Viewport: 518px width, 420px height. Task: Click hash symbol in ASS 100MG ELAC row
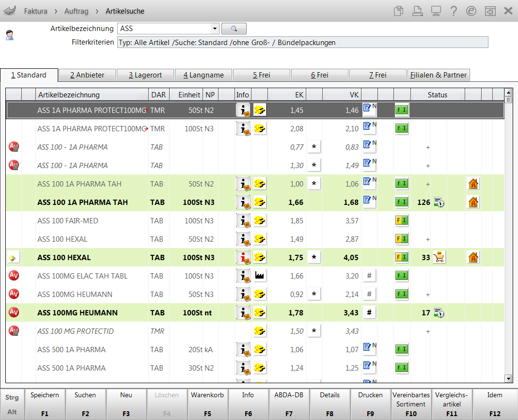click(x=369, y=276)
